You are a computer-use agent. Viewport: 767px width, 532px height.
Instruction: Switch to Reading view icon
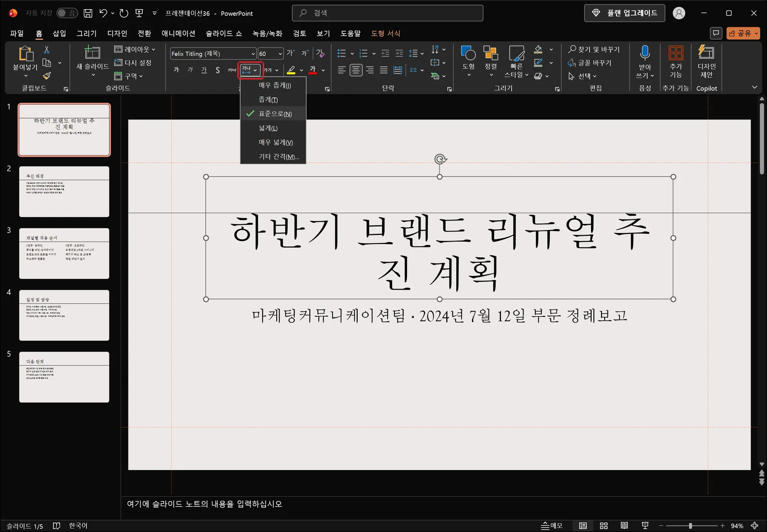click(x=624, y=526)
